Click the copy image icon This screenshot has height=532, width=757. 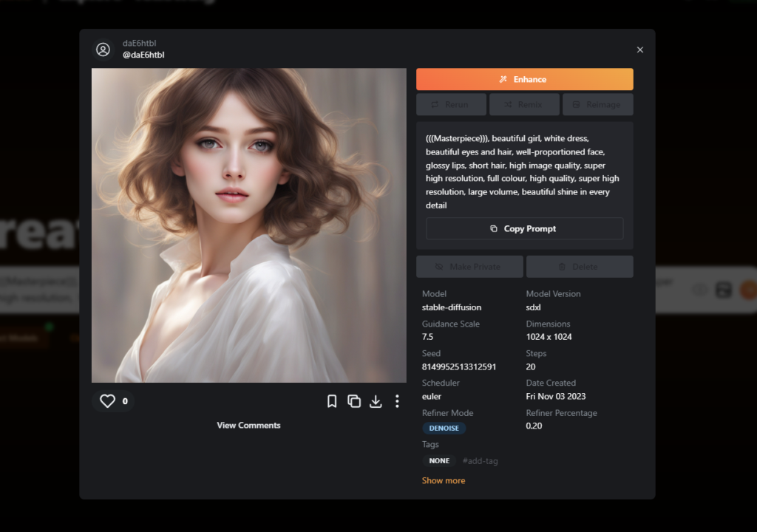tap(354, 400)
